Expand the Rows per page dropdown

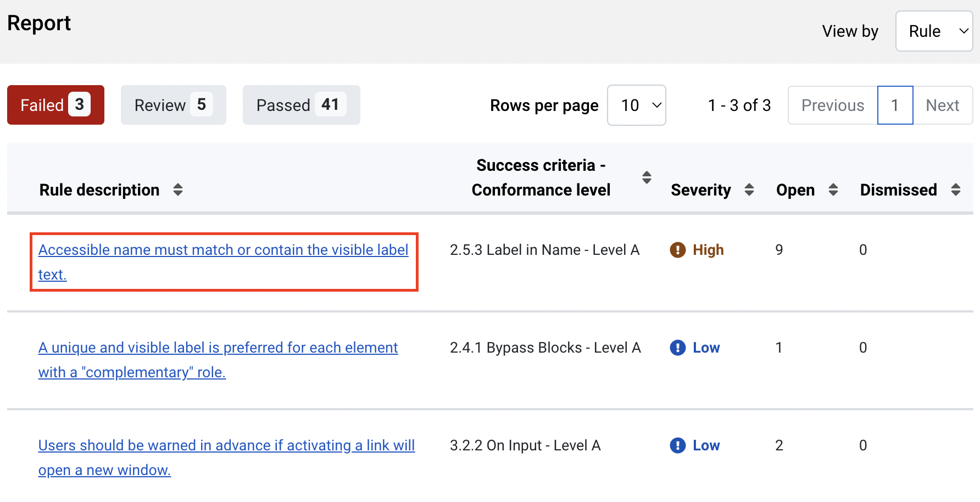(636, 105)
